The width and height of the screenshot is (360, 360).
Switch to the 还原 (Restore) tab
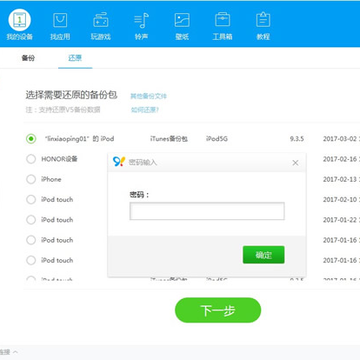(75, 58)
